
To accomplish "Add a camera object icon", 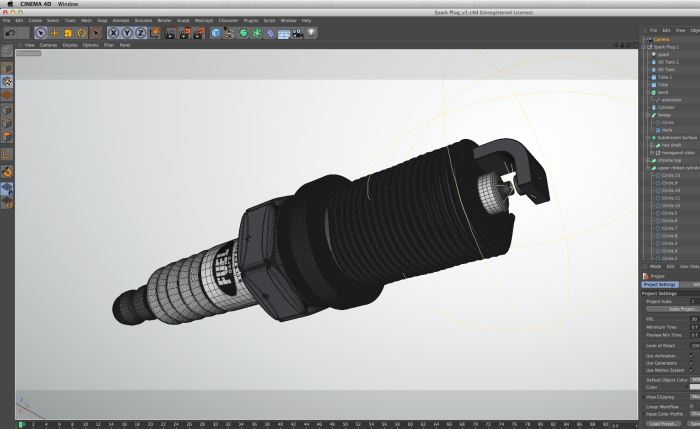I will [298, 33].
